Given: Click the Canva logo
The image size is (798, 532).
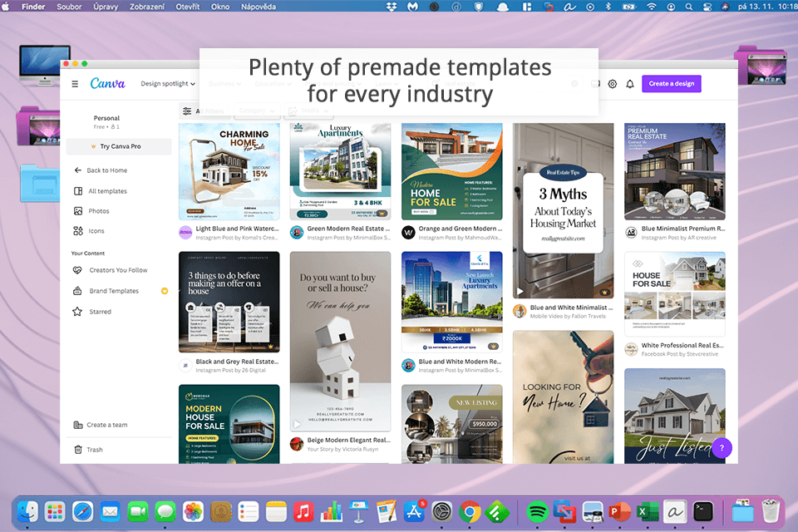Looking at the screenshot, I should pos(107,83).
